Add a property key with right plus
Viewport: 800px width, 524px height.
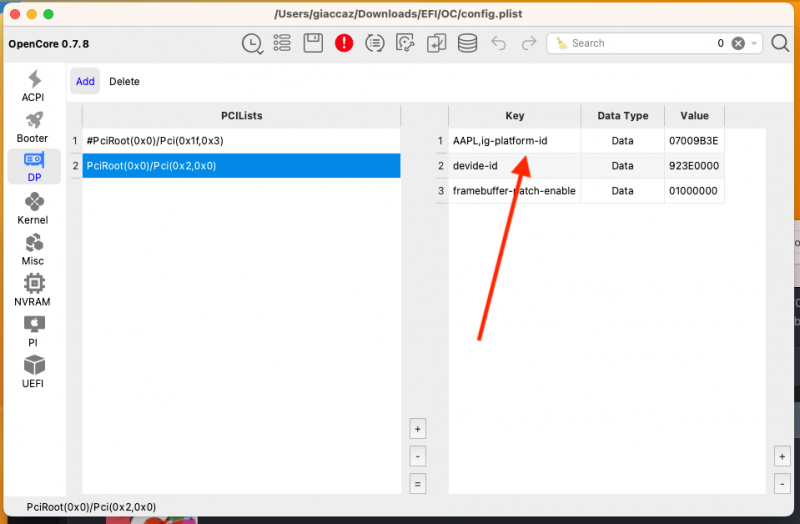[782, 456]
